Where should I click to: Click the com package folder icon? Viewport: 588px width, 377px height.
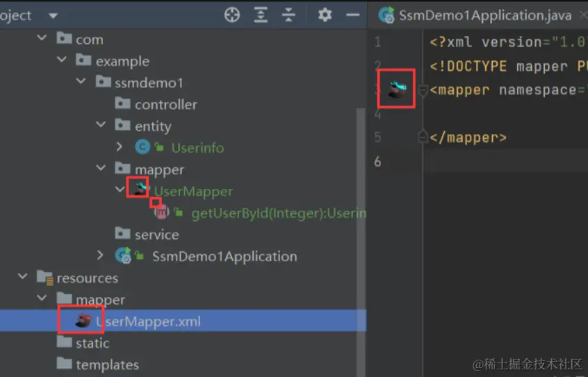click(x=64, y=38)
